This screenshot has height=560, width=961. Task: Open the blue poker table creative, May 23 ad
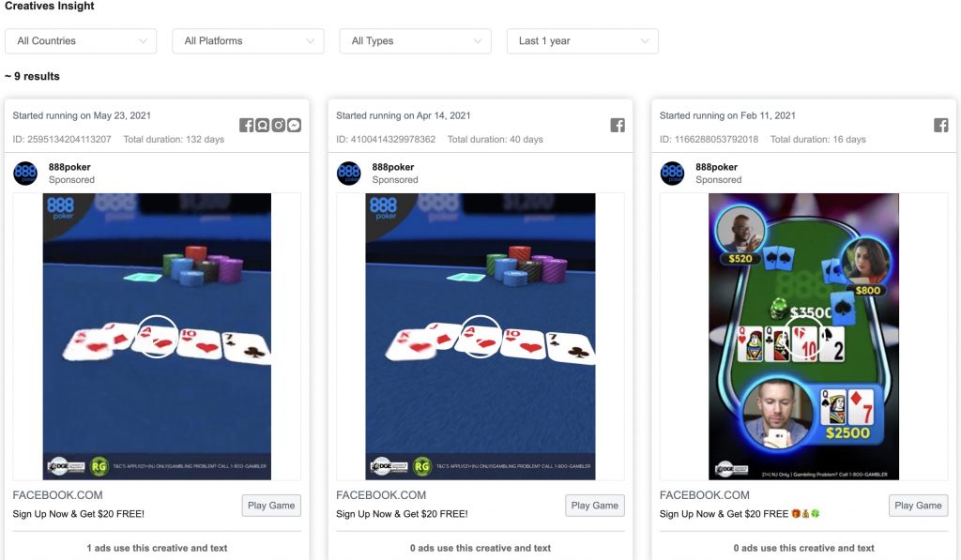click(157, 337)
